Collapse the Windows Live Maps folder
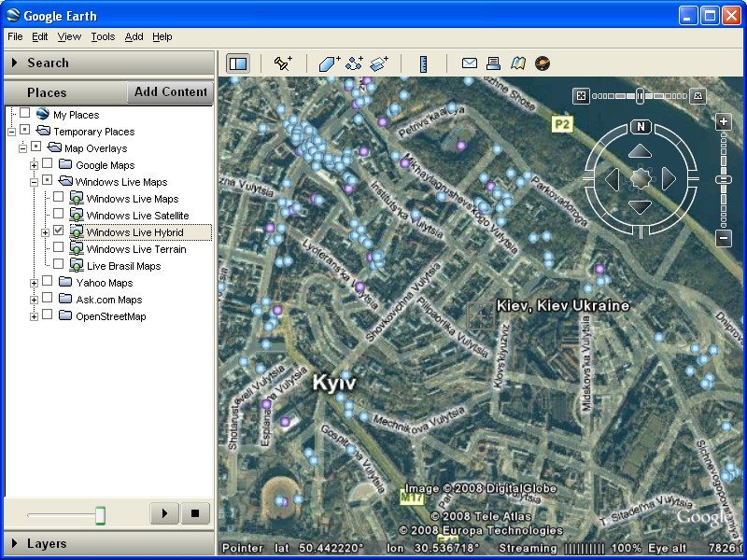Image resolution: width=747 pixels, height=560 pixels. 35,182
